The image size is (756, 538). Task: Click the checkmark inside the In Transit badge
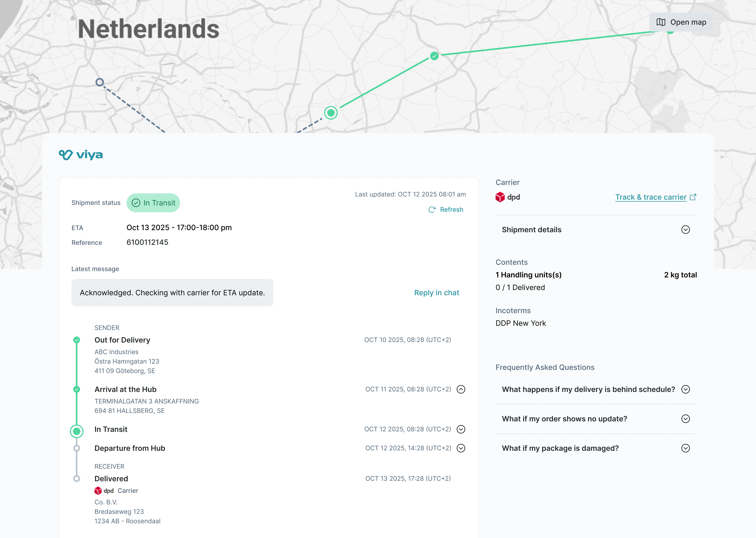(136, 203)
